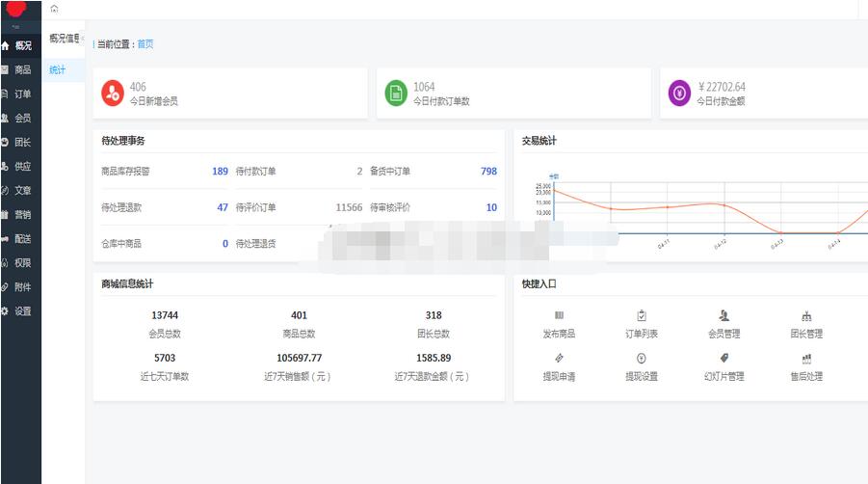Image resolution: width=868 pixels, height=484 pixels.
Task: Open 权限 in the left sidebar
Action: pos(20,263)
